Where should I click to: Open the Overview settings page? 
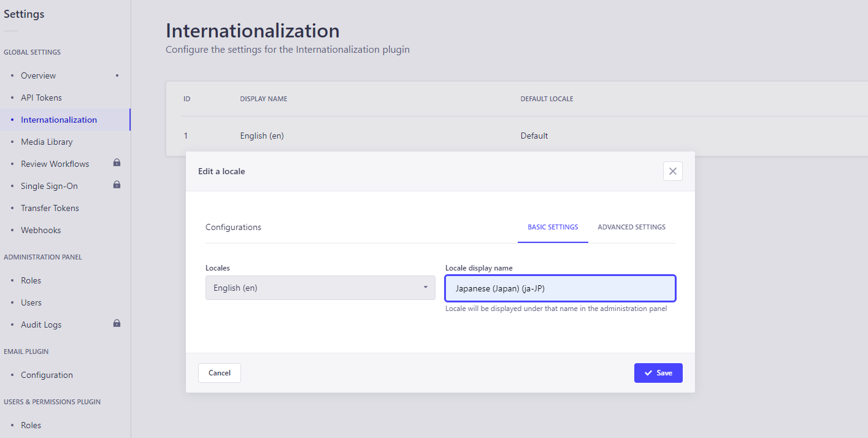pyautogui.click(x=38, y=75)
